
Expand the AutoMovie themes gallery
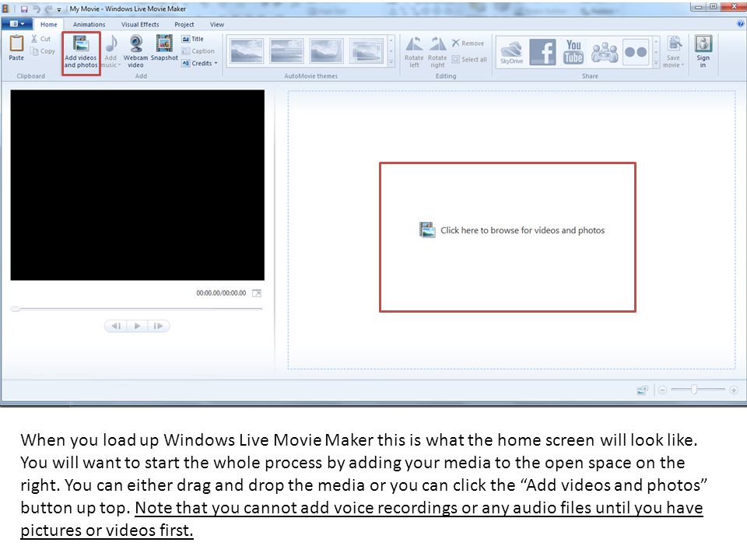pos(391,62)
